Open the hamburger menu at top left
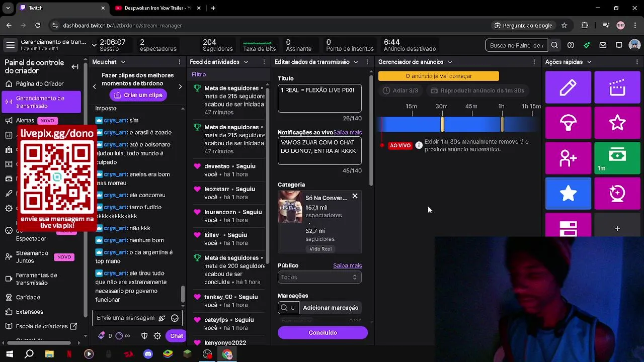This screenshot has height=362, width=644. tap(10, 45)
